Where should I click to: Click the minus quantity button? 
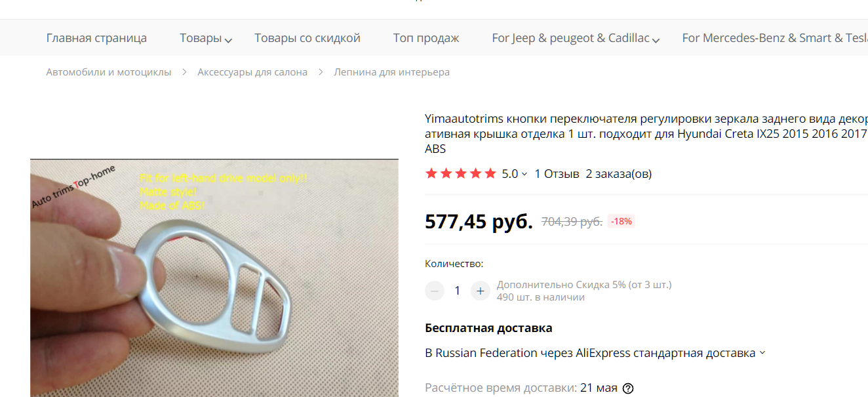[435, 291]
